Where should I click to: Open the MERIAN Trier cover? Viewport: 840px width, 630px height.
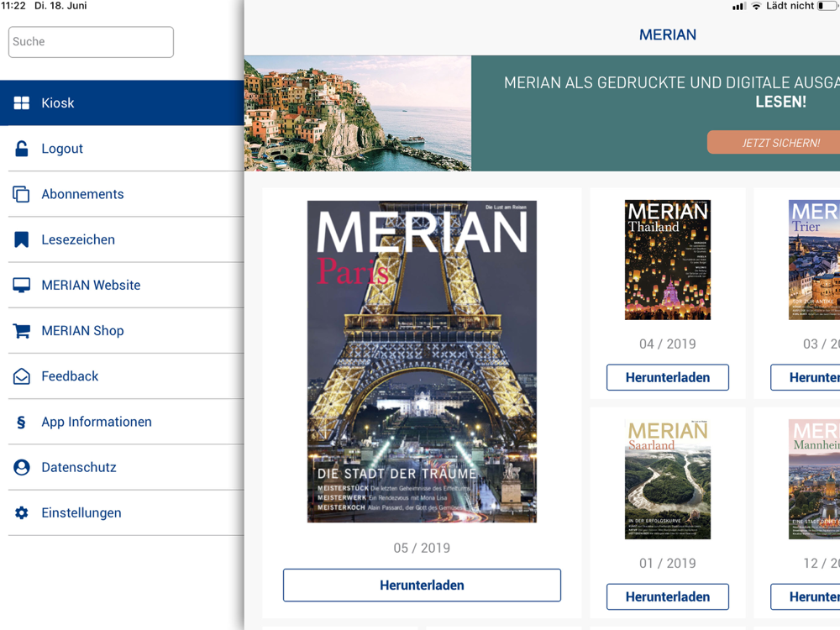coord(814,260)
